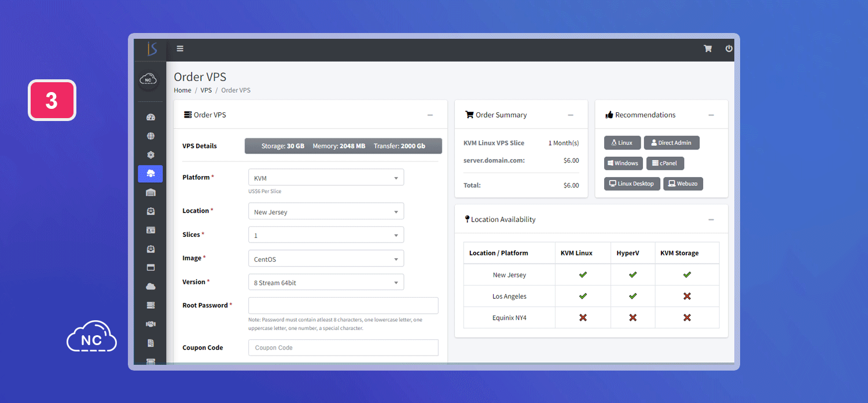The height and width of the screenshot is (403, 868).
Task: Choose the cPanel recommendation button
Action: click(665, 163)
